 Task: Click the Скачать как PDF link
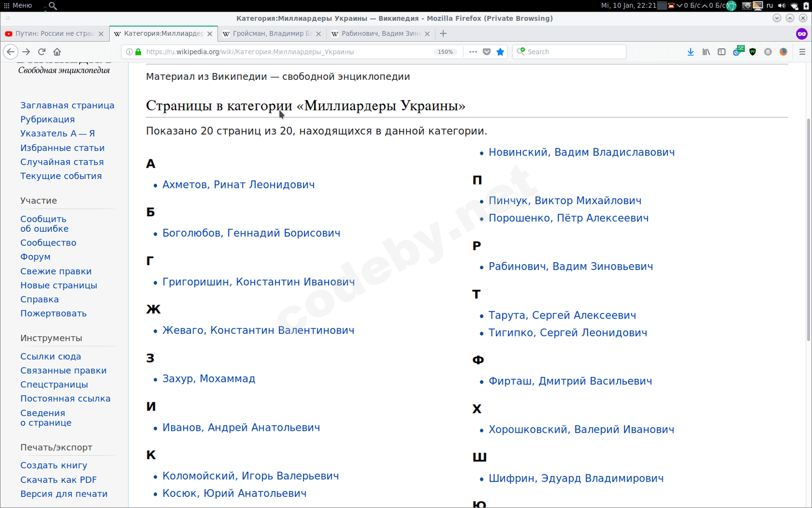tap(58, 479)
